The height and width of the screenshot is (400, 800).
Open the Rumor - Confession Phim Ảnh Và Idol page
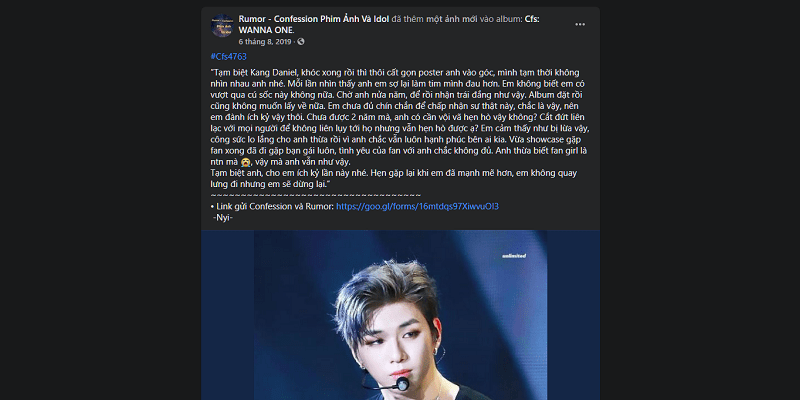click(x=314, y=19)
